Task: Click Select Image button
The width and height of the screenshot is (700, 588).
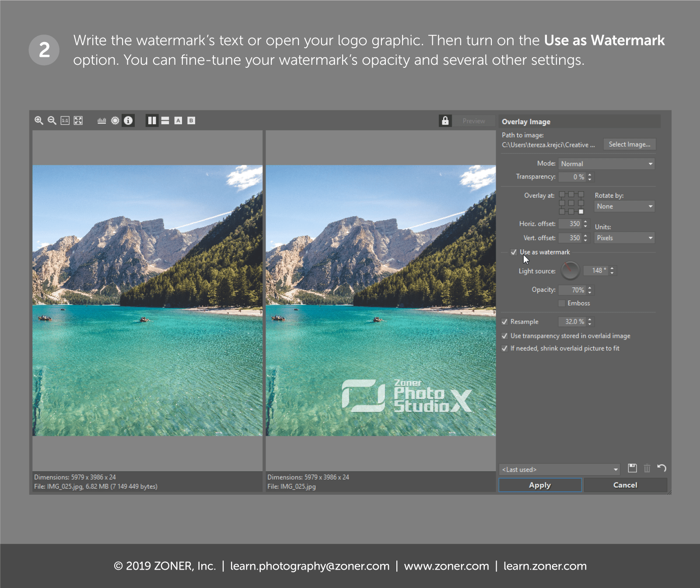Action: pos(629,144)
